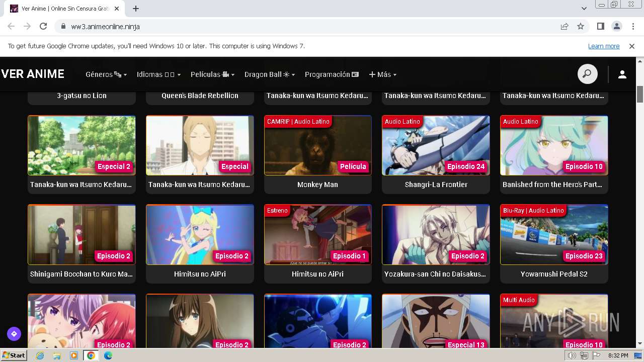The width and height of the screenshot is (644, 362).
Task: Click the Película badge on Monkey Man
Action: tap(353, 166)
